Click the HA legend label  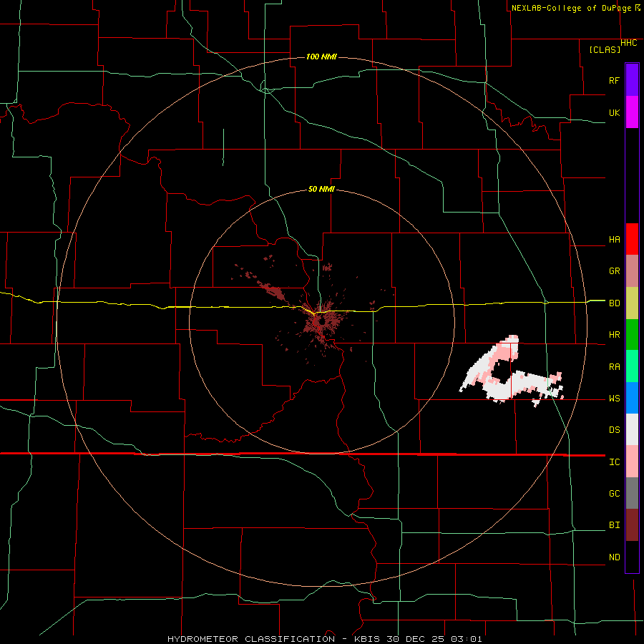click(x=614, y=240)
